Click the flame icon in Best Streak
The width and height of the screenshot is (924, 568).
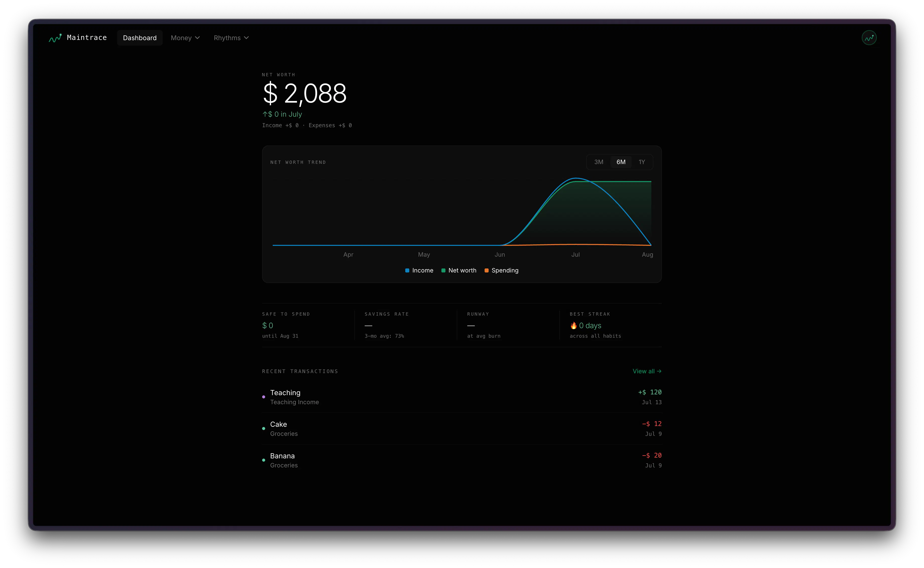(x=573, y=325)
